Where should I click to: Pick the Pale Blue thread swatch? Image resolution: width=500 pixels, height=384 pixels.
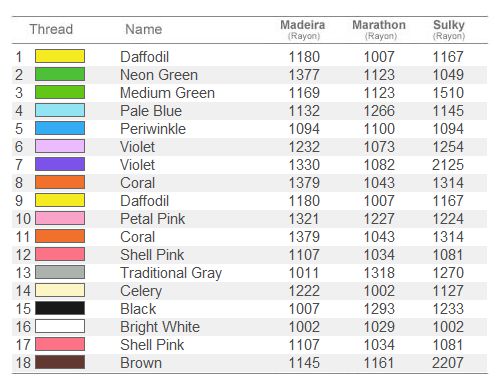pyautogui.click(x=60, y=110)
